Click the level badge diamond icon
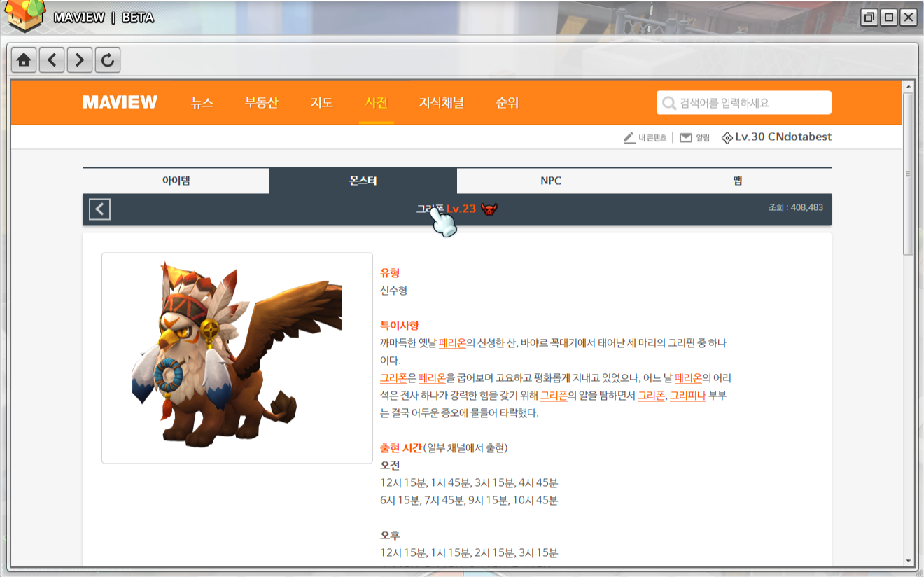The width and height of the screenshot is (924, 577). point(727,138)
